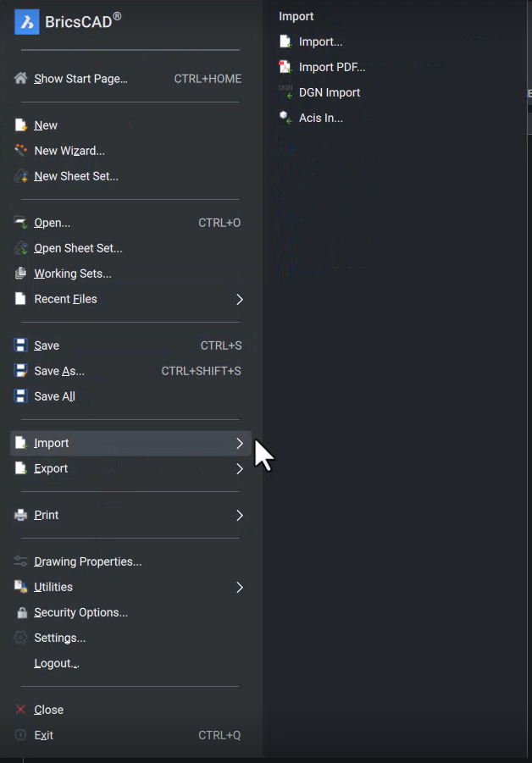Click the Save floppy disk icon
This screenshot has height=763, width=532.
point(19,345)
